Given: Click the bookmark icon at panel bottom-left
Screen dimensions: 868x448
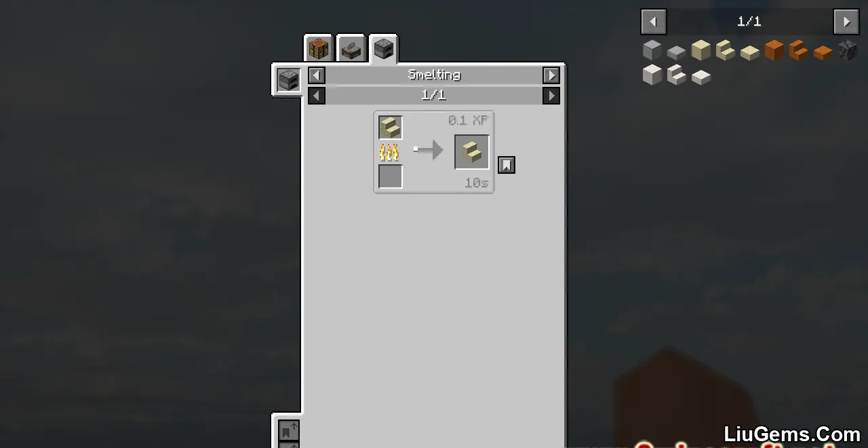Looking at the screenshot, I should pyautogui.click(x=289, y=430).
